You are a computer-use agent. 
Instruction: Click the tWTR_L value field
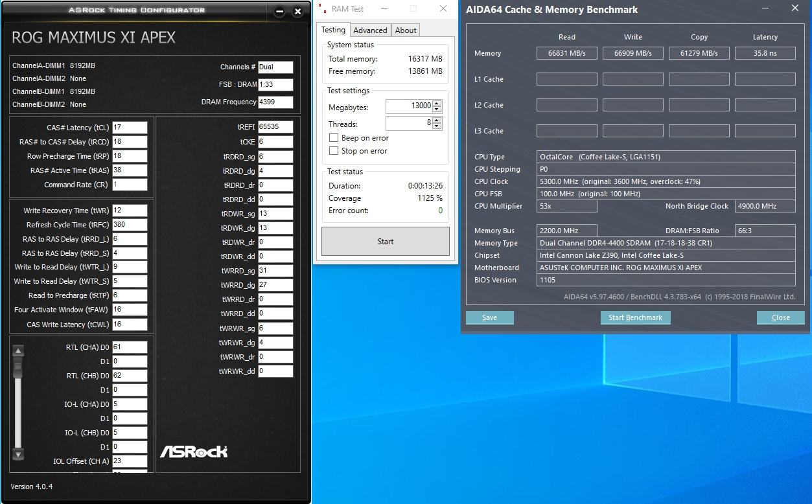click(x=130, y=267)
